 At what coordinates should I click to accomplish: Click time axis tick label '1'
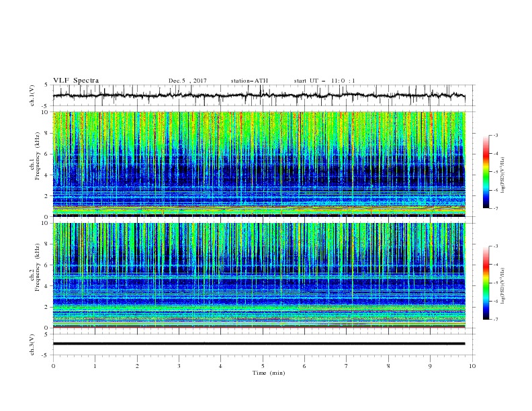(95, 366)
